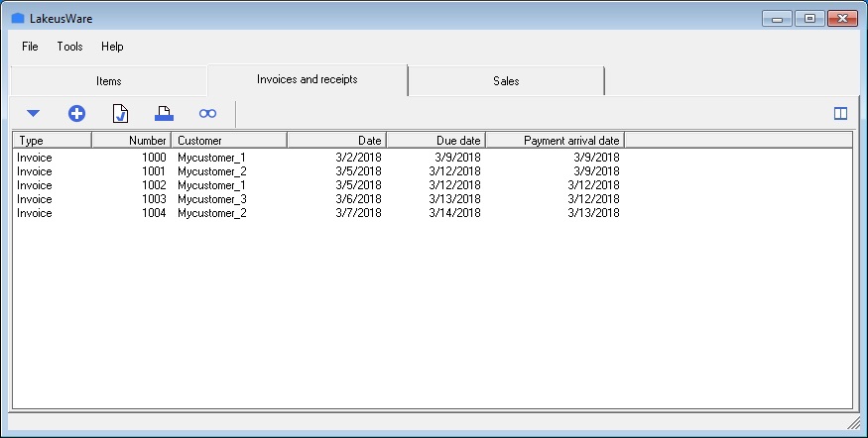Switch to the Items tab

pyautogui.click(x=109, y=81)
